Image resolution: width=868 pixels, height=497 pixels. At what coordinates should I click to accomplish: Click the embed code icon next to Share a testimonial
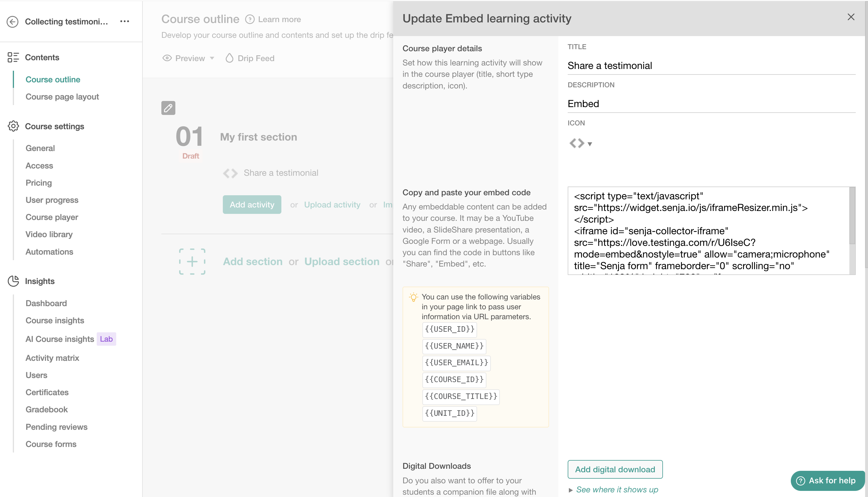tap(230, 173)
